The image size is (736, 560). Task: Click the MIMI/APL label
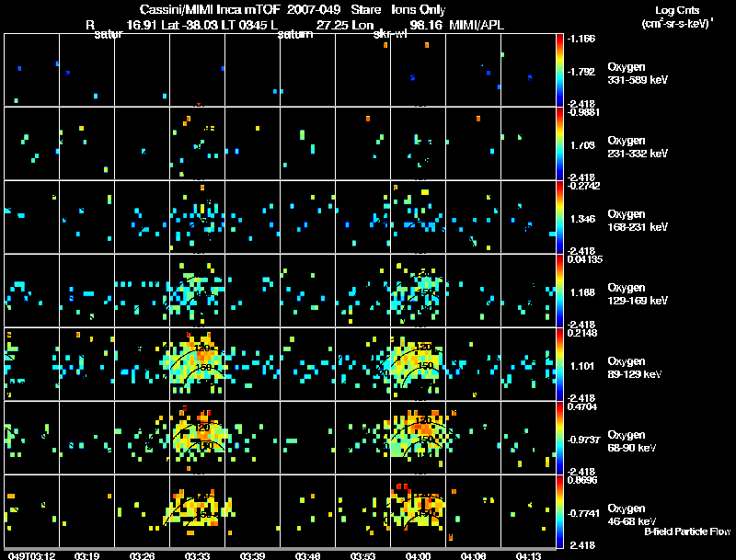[476, 25]
